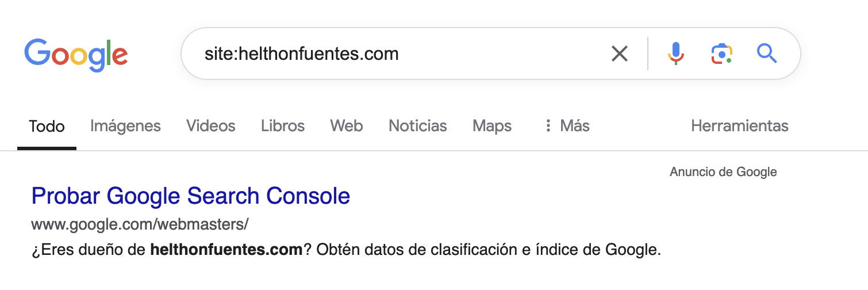The width and height of the screenshot is (868, 290).
Task: Expand the Más options menu
Action: click(567, 126)
